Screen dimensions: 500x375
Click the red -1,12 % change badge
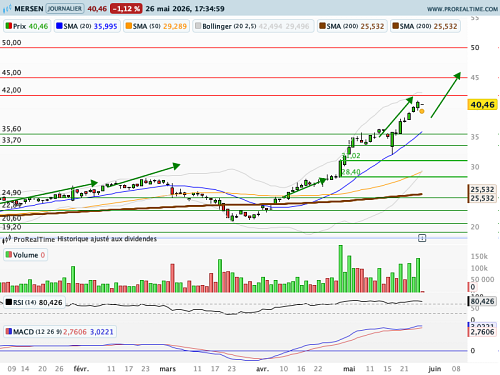coord(126,9)
